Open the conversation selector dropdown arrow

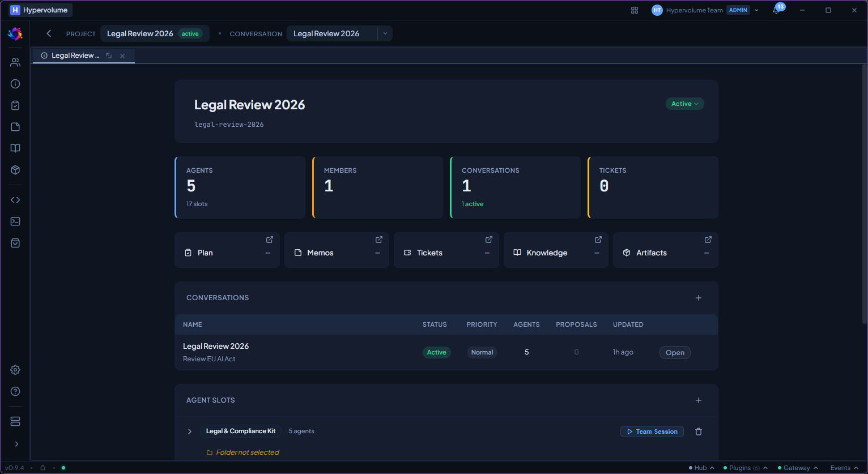click(385, 33)
